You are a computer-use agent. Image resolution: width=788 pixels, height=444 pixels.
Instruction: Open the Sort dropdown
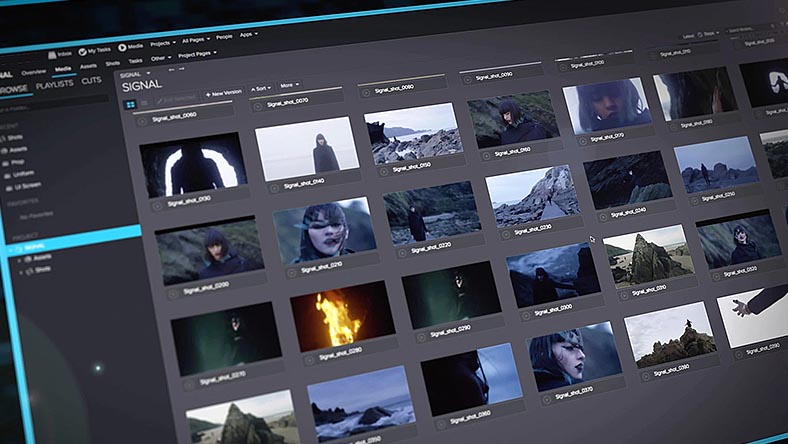point(260,88)
